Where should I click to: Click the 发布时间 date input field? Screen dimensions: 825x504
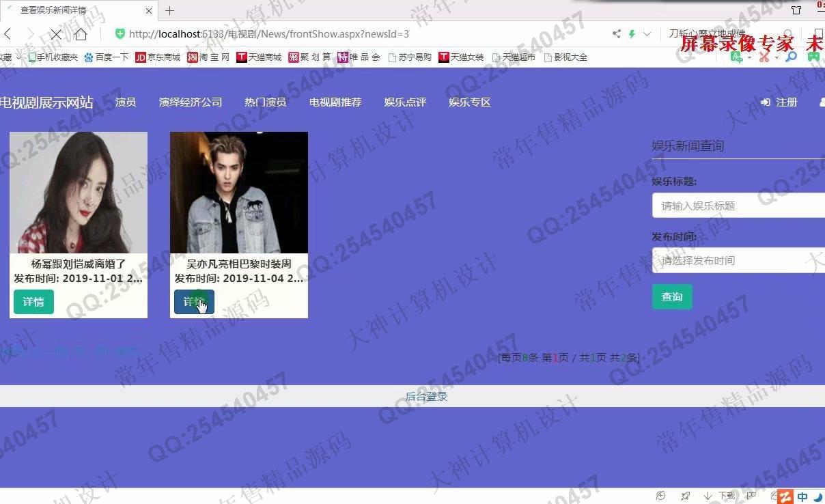pyautogui.click(x=738, y=260)
